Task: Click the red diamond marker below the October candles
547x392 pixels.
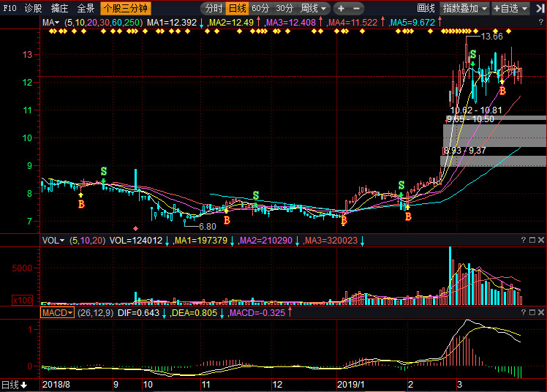Action: (x=136, y=228)
